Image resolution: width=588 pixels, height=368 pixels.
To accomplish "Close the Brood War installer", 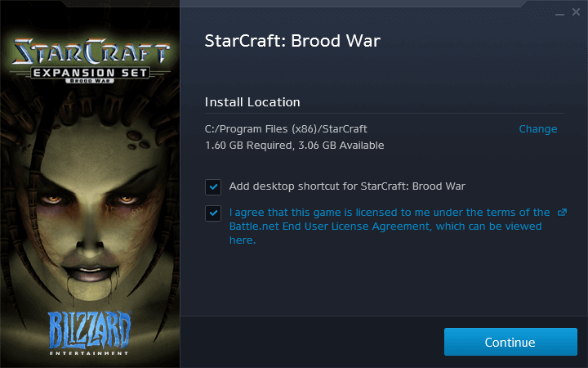I will 576,12.
